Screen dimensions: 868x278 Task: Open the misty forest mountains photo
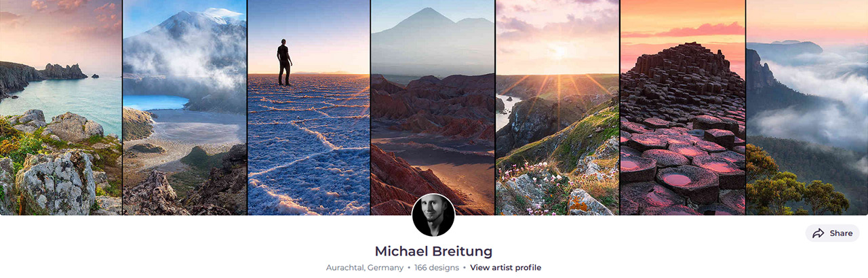pos(807,107)
